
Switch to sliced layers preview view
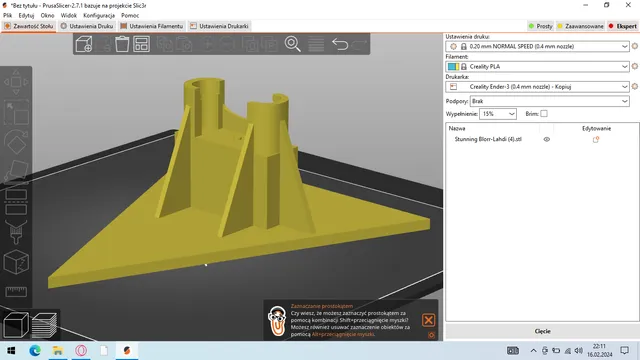44,325
